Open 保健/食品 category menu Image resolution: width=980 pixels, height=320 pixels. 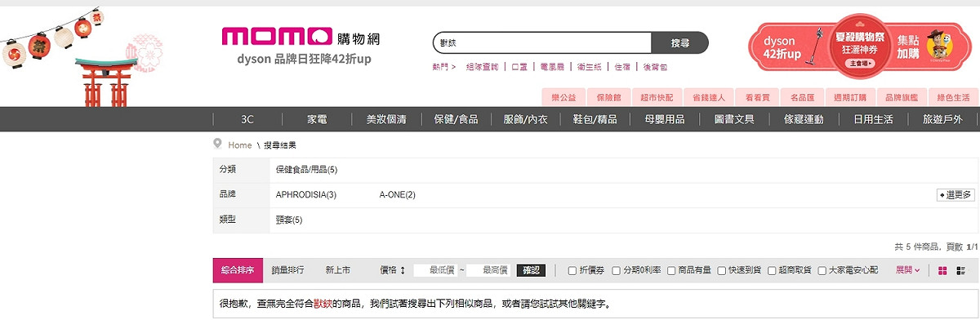pos(457,119)
